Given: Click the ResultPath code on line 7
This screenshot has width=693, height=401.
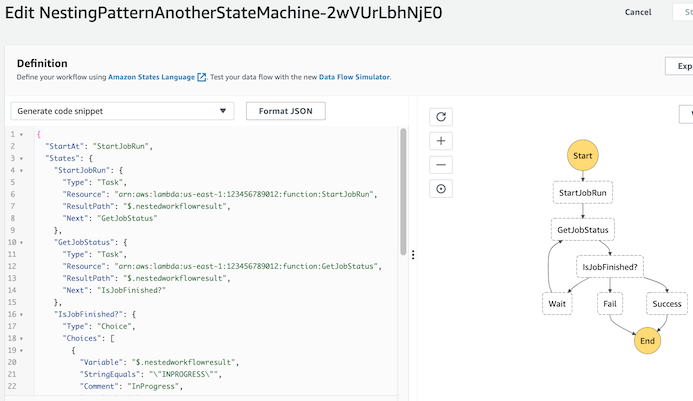Looking at the screenshot, I should (146, 206).
